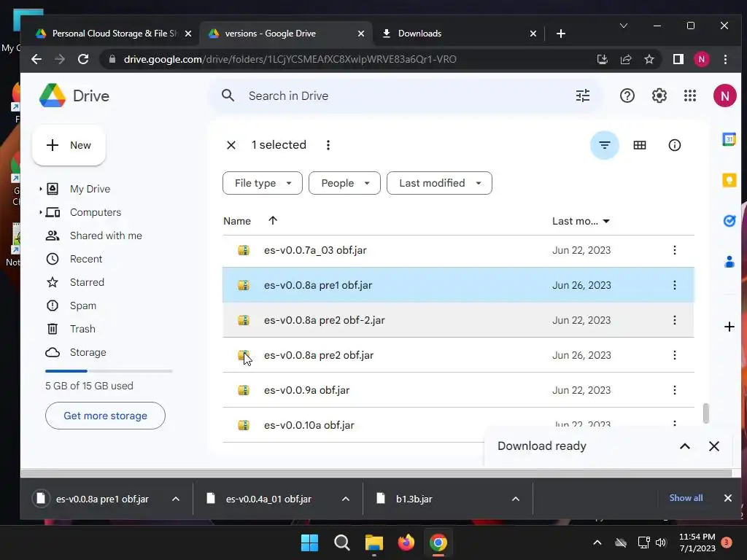Open options for b1.3b.jar download

coord(516,499)
